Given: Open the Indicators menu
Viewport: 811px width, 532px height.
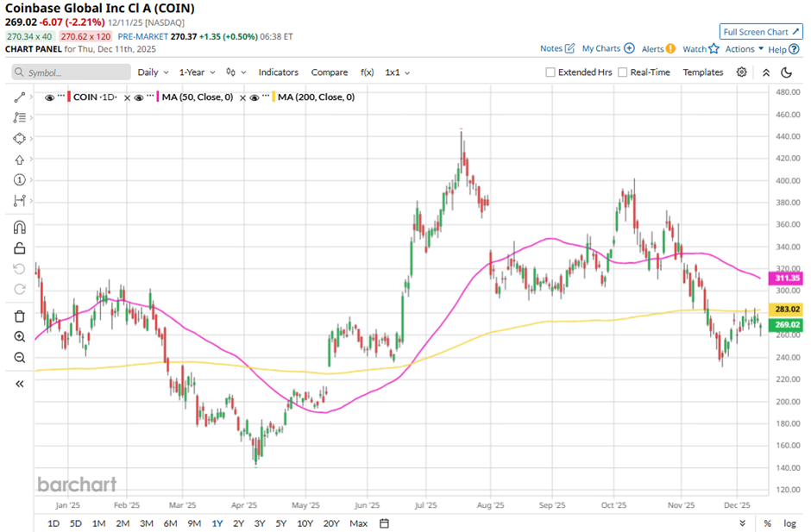Looking at the screenshot, I should 278,72.
